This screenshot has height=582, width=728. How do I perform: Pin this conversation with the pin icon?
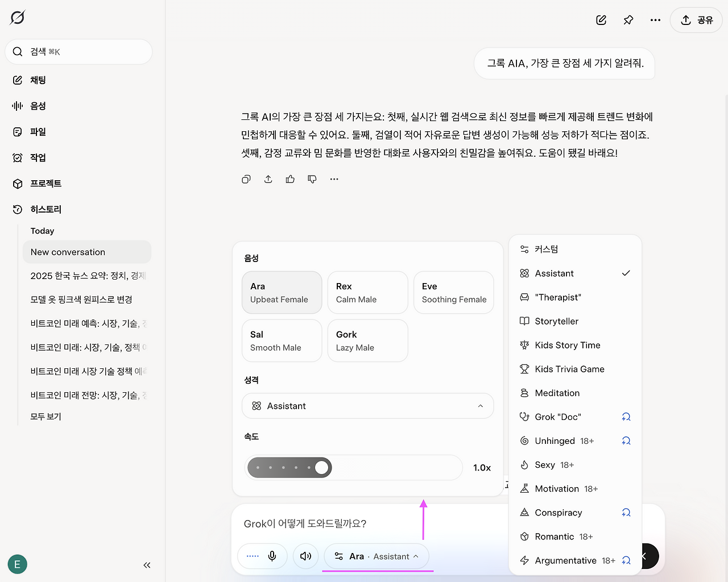pos(628,20)
